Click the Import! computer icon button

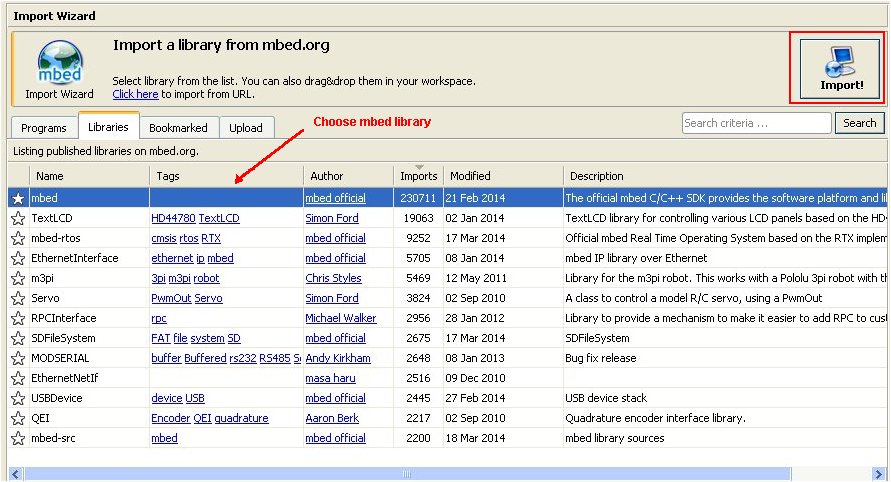[x=841, y=68]
